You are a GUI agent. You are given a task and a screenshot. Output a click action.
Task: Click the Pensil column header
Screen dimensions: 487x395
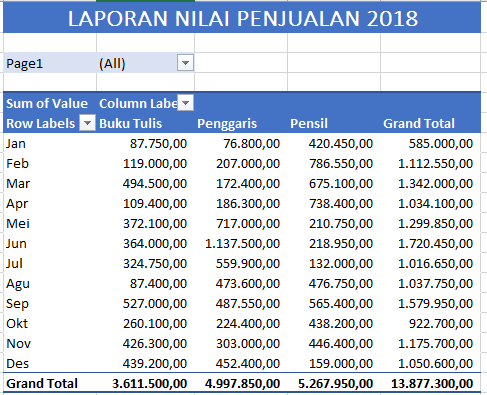coord(309,123)
